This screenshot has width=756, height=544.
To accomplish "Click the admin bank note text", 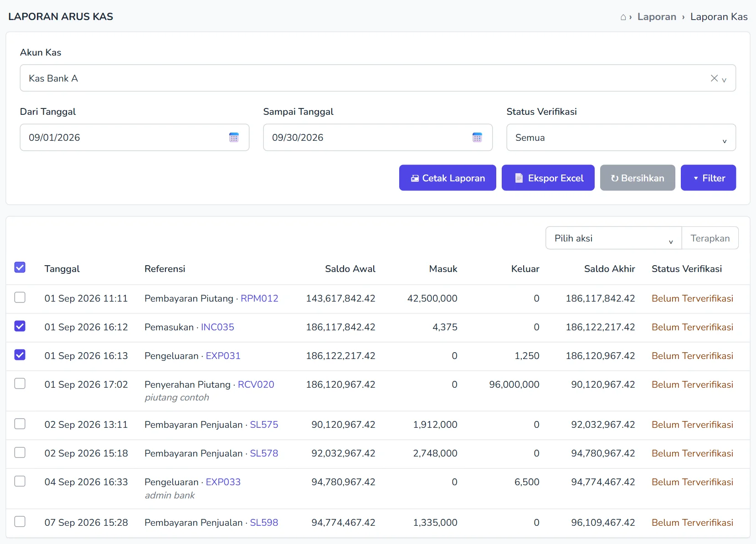I will click(x=170, y=495).
